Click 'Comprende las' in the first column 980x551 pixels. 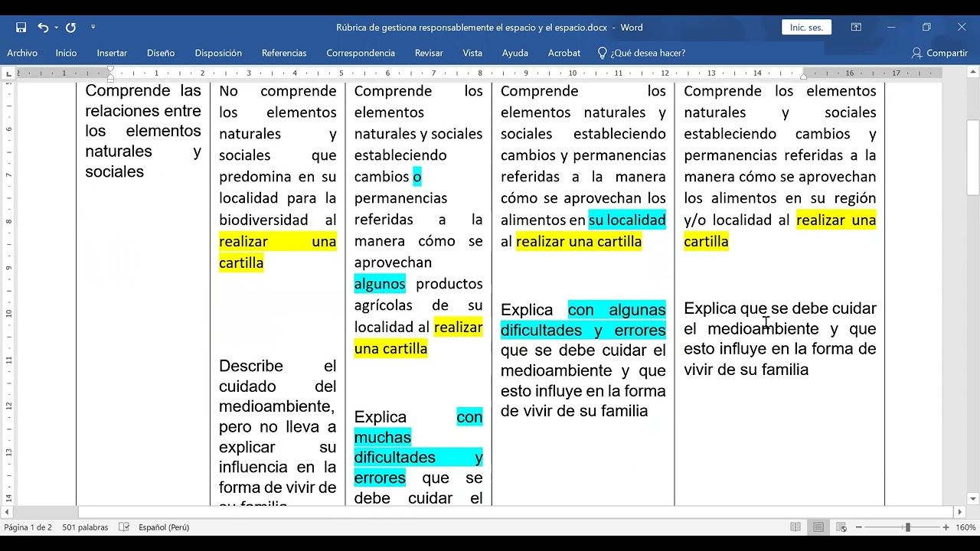click(x=143, y=90)
